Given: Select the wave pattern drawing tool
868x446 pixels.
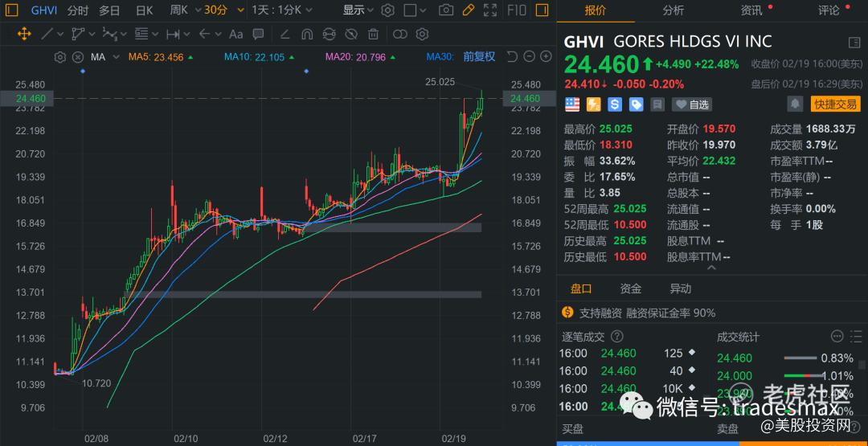Looking at the screenshot, I should pyautogui.click(x=109, y=35).
